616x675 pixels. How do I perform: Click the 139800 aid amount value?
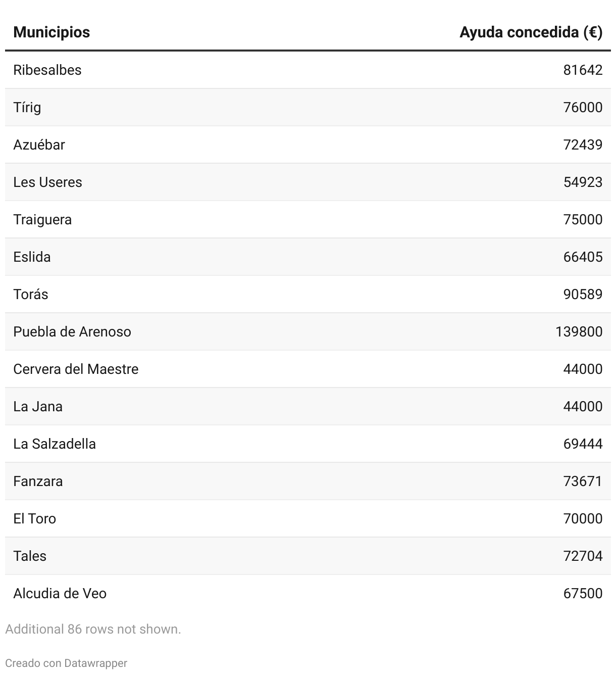pos(579,331)
